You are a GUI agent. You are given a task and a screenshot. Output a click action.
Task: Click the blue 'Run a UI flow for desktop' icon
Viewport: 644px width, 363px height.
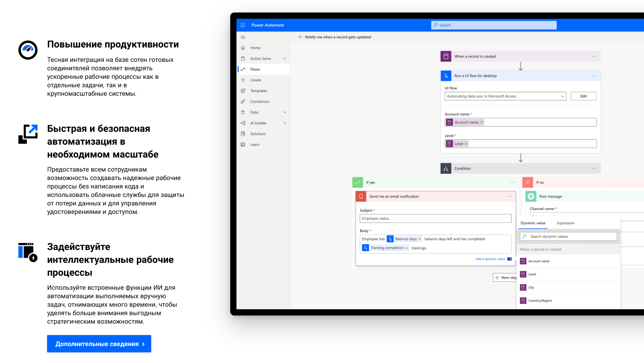(446, 76)
